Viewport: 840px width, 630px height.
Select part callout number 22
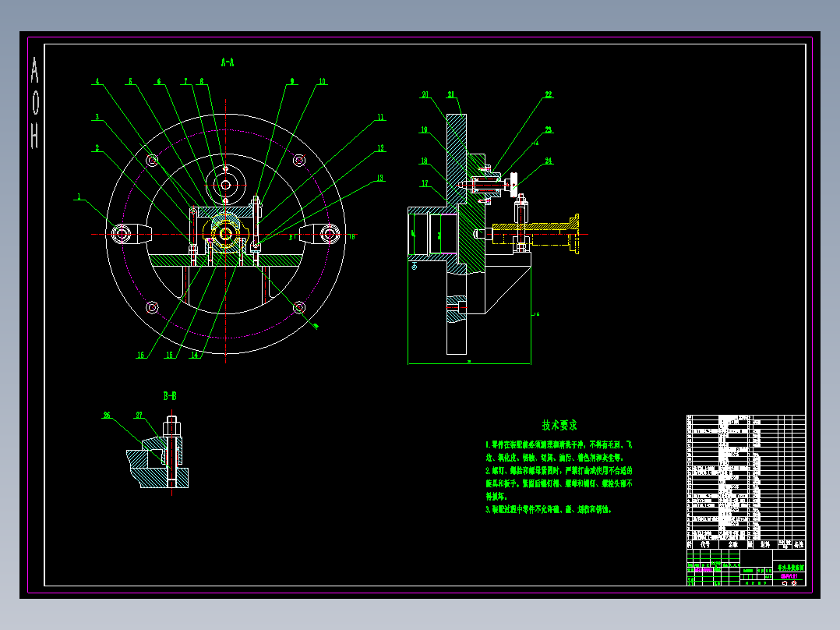548,94
